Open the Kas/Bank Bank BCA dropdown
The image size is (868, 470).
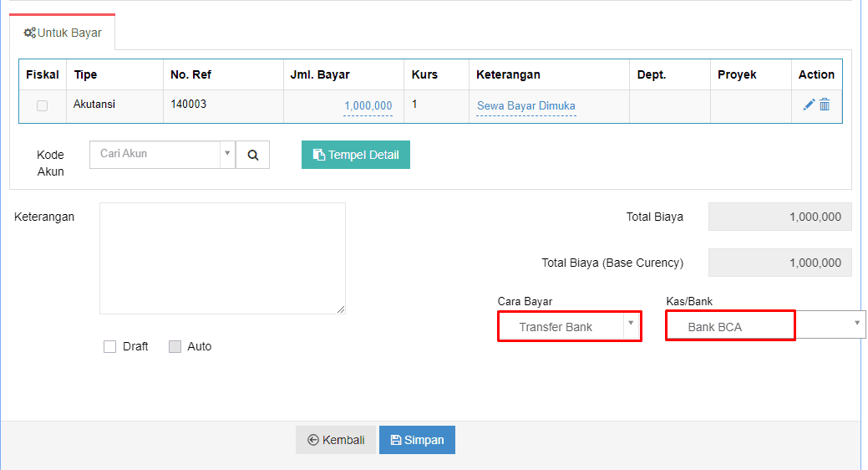click(765, 324)
